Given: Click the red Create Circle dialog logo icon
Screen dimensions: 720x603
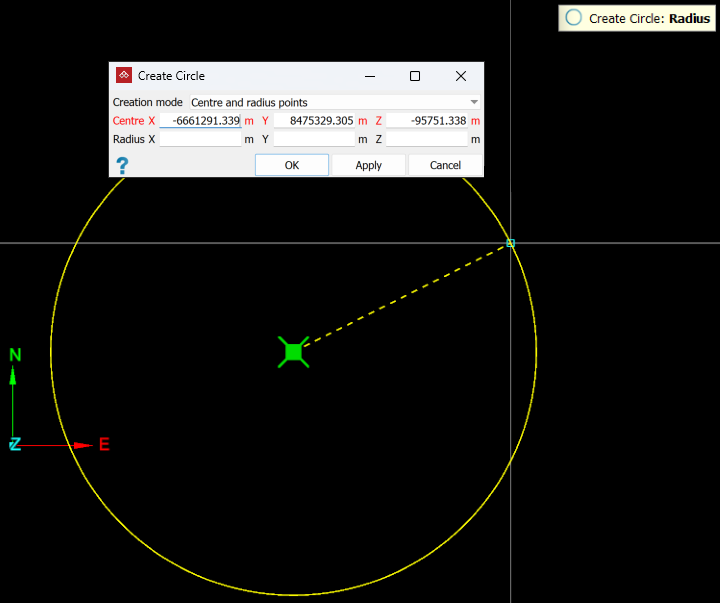Looking at the screenshot, I should point(124,76).
